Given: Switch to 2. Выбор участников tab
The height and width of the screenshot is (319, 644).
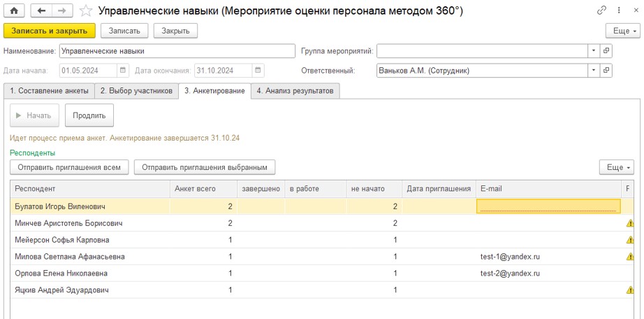Looking at the screenshot, I should coord(137,91).
